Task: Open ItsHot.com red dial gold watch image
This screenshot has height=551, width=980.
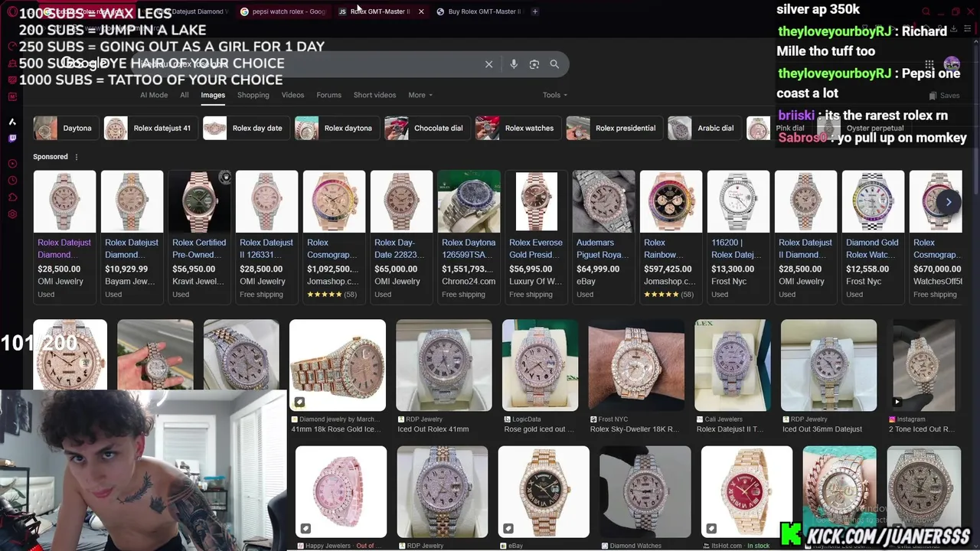Action: [x=747, y=492]
